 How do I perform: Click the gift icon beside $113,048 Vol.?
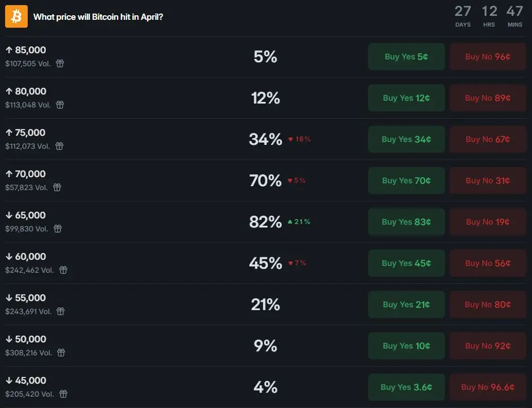click(60, 105)
